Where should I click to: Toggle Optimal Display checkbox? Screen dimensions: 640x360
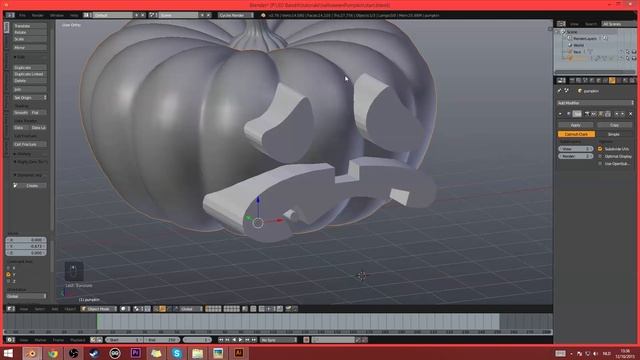coord(600,156)
